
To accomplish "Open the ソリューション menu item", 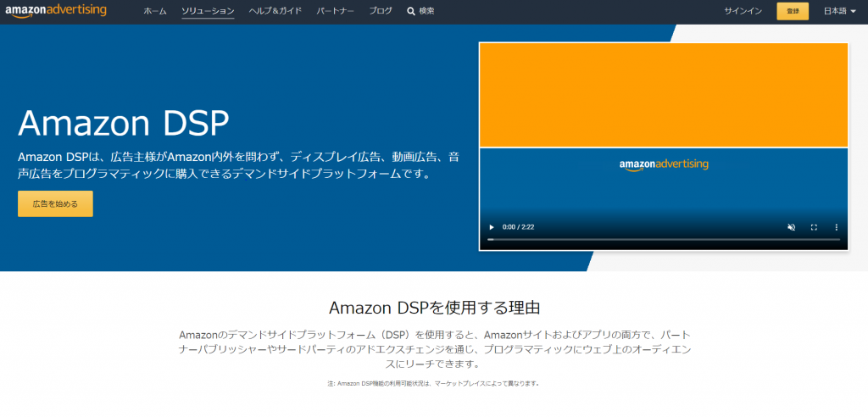I will 208,11.
